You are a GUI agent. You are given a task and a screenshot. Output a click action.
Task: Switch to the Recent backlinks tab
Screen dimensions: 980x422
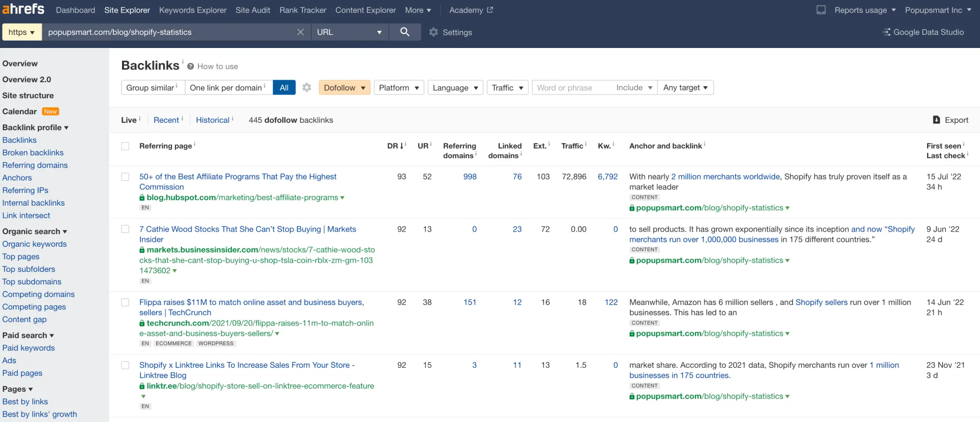(x=166, y=120)
